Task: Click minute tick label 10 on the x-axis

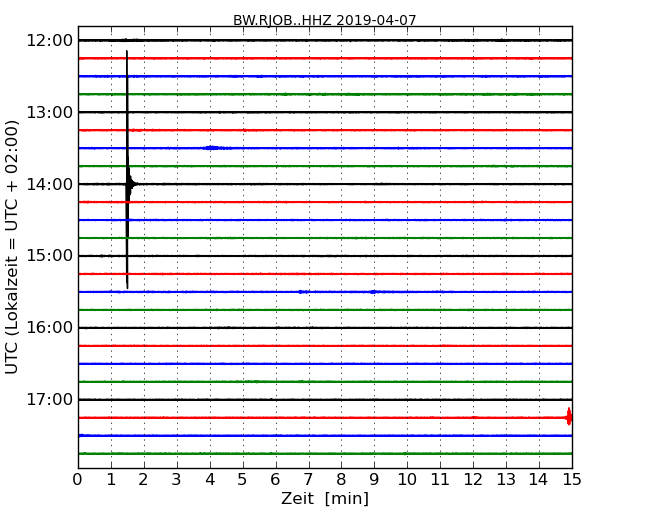Action: click(x=407, y=479)
